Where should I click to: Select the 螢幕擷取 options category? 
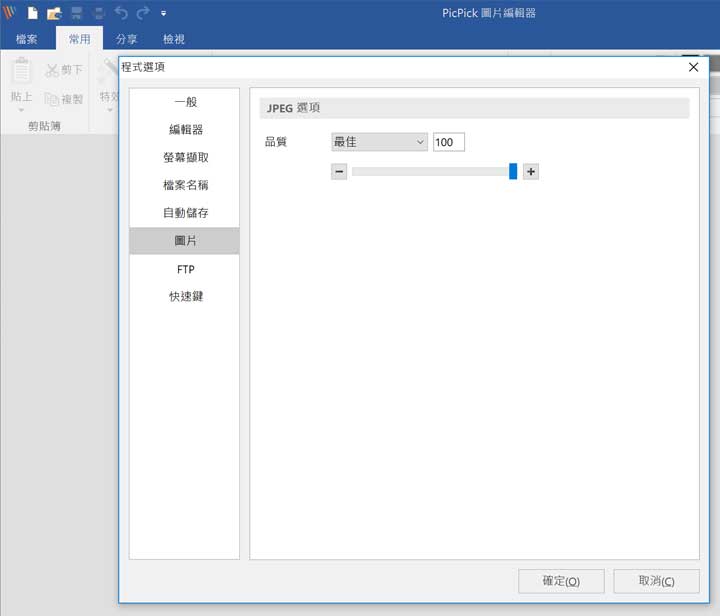coord(186,157)
